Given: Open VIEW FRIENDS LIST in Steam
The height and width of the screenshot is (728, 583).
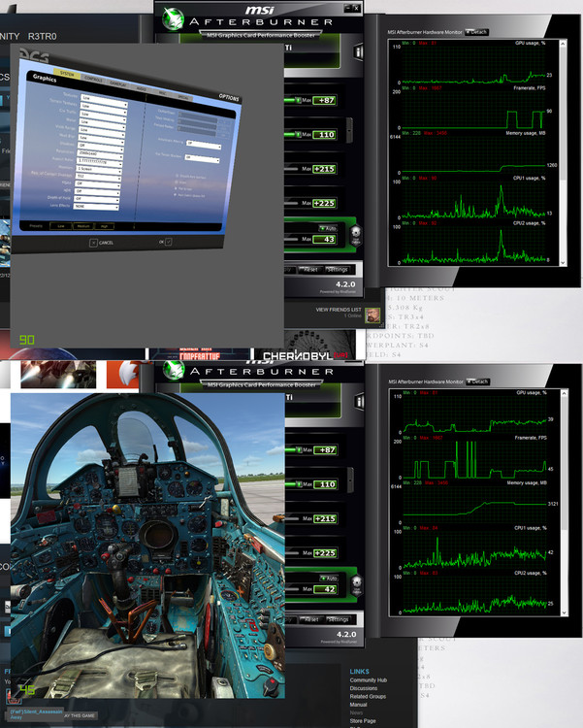Looking at the screenshot, I should pos(339,310).
